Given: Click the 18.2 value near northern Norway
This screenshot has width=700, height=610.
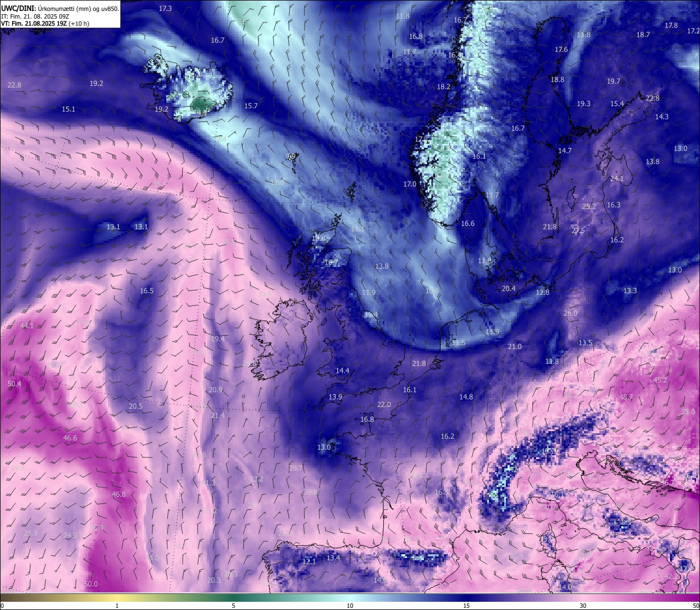Looking at the screenshot, I should point(444,87).
